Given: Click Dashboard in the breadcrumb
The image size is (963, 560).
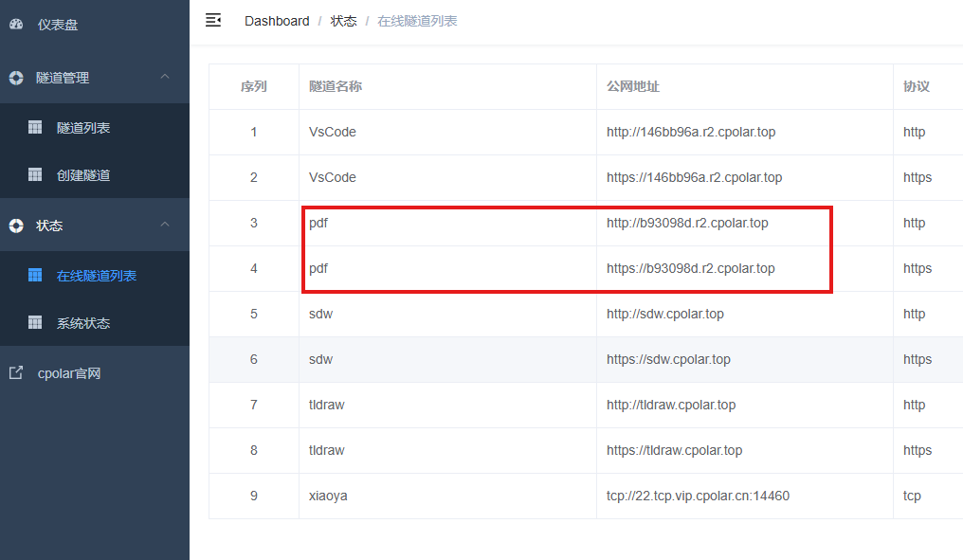Looking at the screenshot, I should [277, 21].
